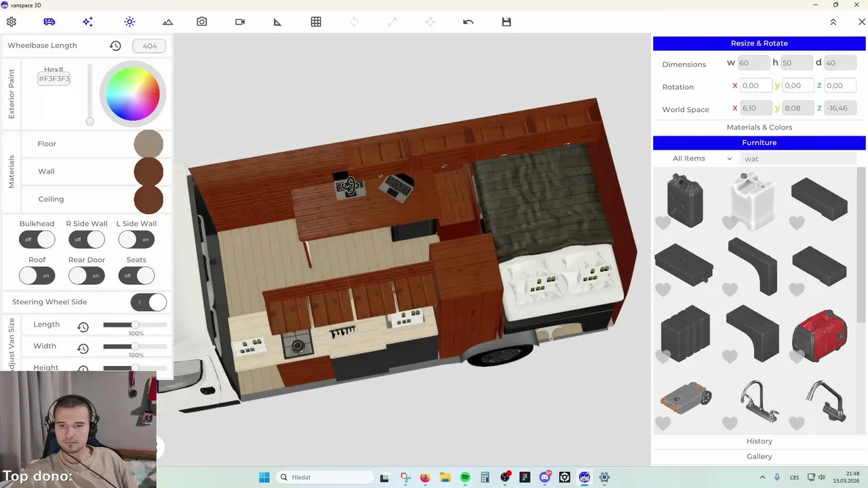Click the Windows taskbar search box
868x488 pixels.
coord(326,477)
